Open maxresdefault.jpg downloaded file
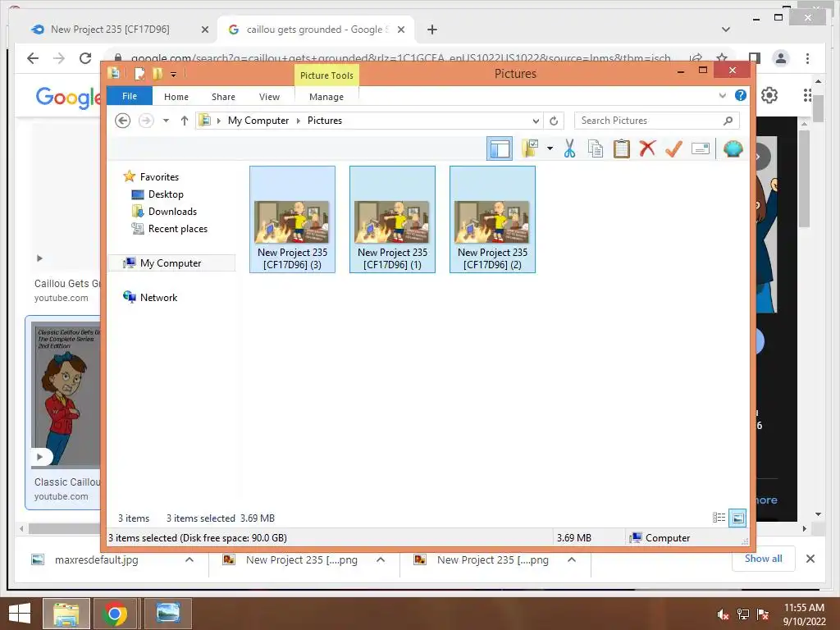The image size is (840, 630). 97,559
